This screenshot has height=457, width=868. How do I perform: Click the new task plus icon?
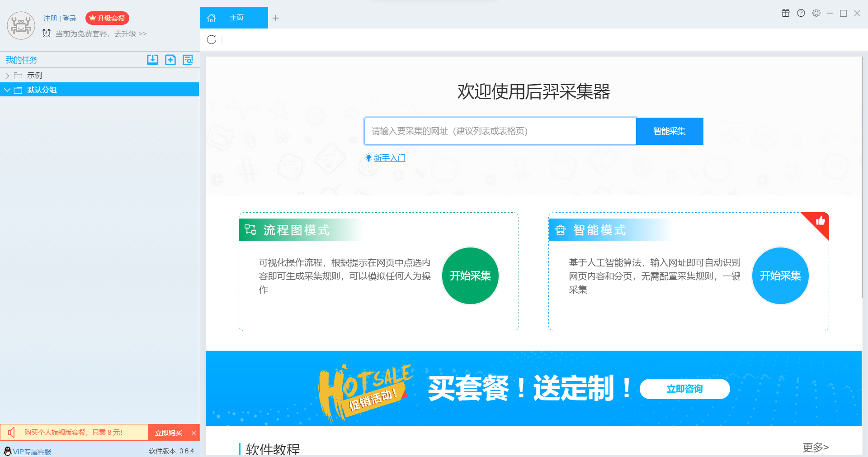click(170, 60)
